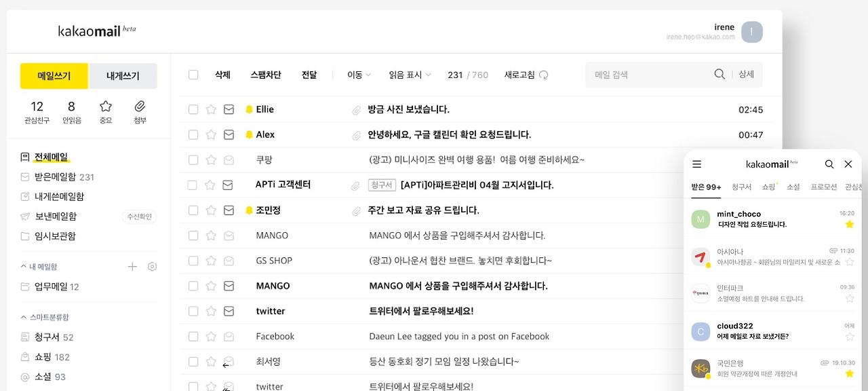
Task: Close the mobile mail panel with X
Action: (x=848, y=164)
